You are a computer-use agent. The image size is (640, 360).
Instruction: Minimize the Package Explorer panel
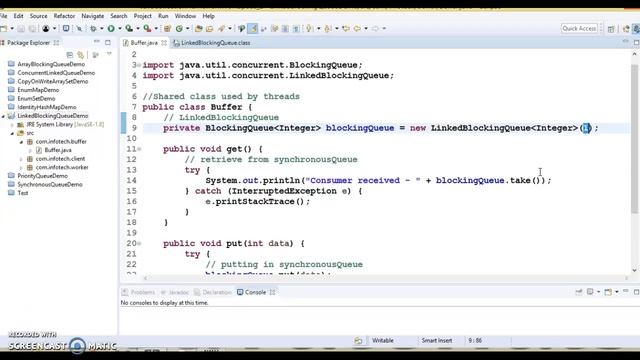click(x=97, y=42)
